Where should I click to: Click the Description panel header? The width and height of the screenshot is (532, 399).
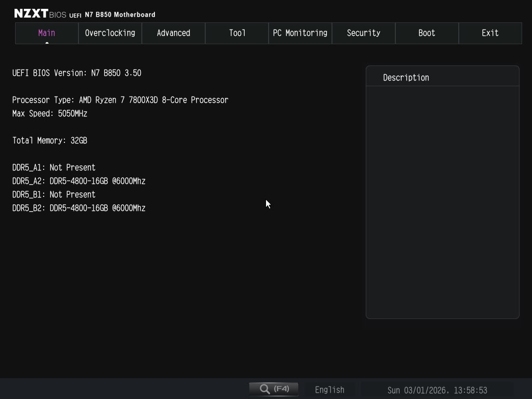(x=406, y=77)
